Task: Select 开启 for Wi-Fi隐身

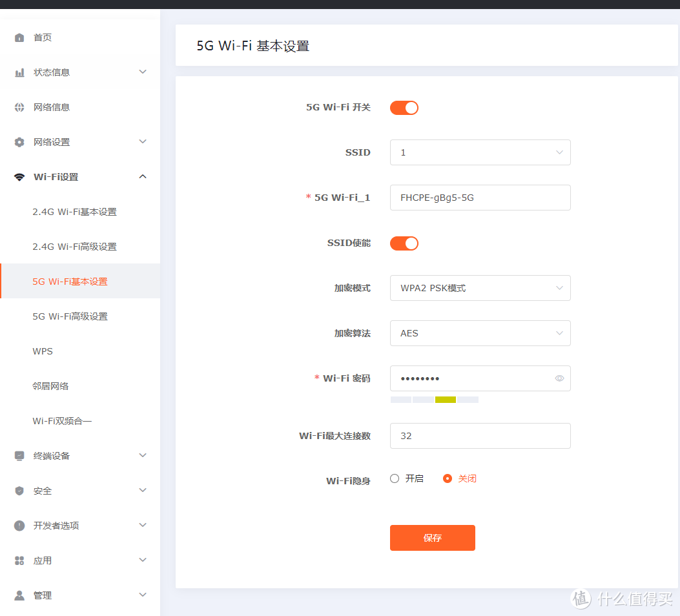Action: pyautogui.click(x=394, y=478)
